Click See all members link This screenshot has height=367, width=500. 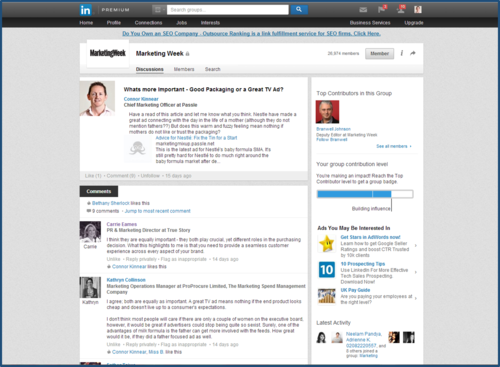[392, 146]
